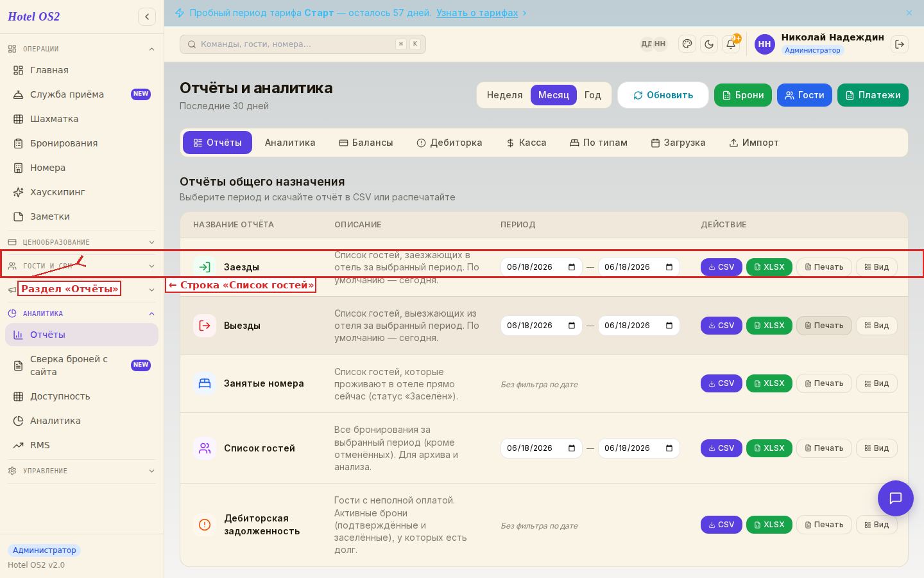
Task: Open Номера in the sidebar
Action: pyautogui.click(x=81, y=168)
